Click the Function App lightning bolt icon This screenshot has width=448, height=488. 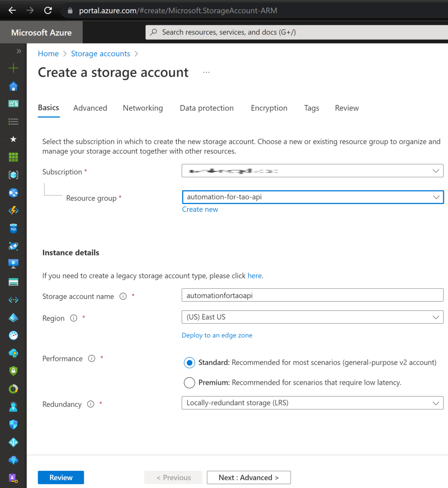[13, 211]
